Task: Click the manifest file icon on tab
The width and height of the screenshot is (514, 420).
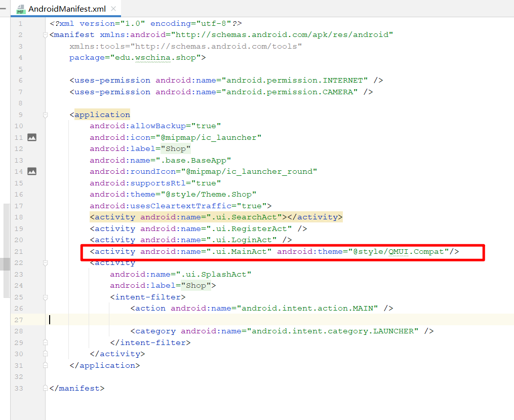Action: pos(21,9)
